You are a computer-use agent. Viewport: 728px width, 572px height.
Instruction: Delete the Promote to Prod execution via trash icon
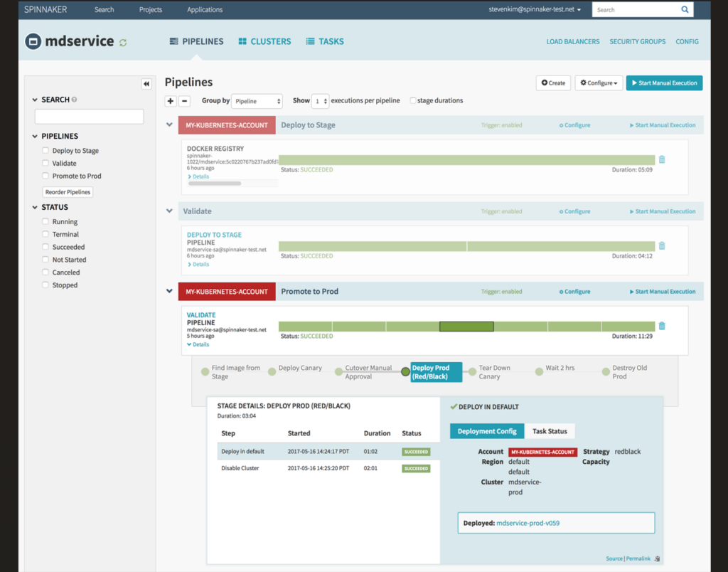click(662, 326)
